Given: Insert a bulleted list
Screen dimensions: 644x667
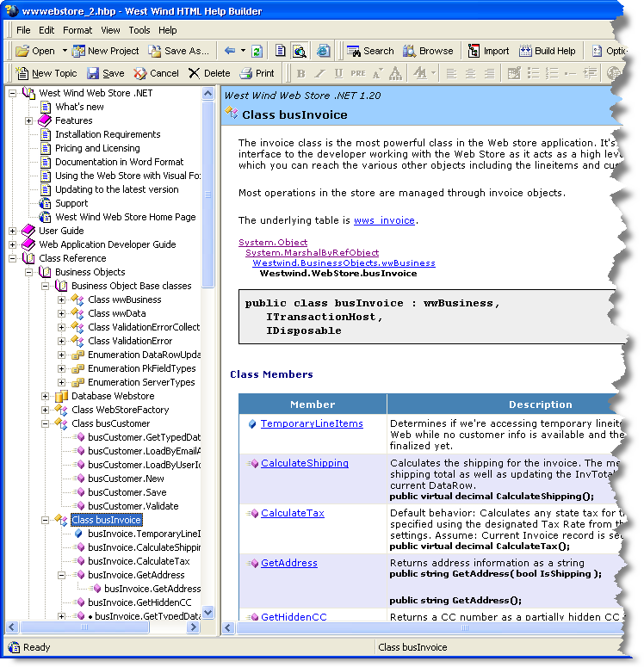Looking at the screenshot, I should pos(533,74).
